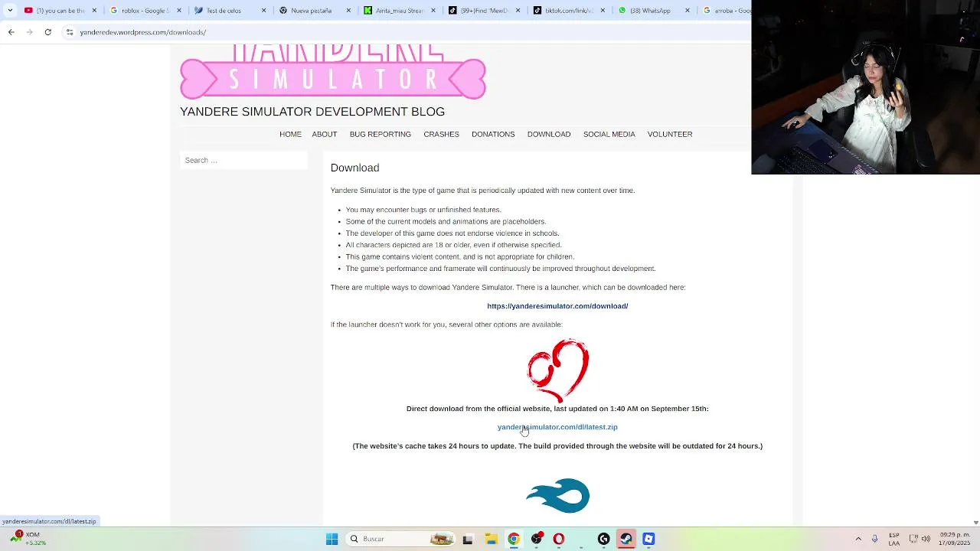The image size is (980, 551).
Task: Click 'You may encounter bugs or unfinished features.'
Action: 423,210
